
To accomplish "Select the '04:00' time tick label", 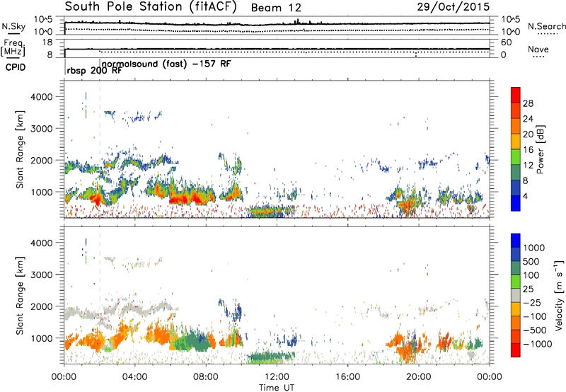I will point(134,377).
